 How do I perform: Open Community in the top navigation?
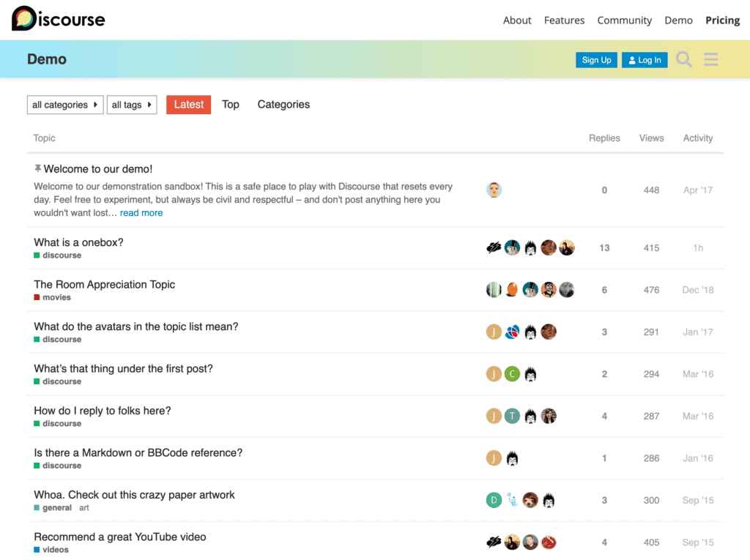point(624,20)
